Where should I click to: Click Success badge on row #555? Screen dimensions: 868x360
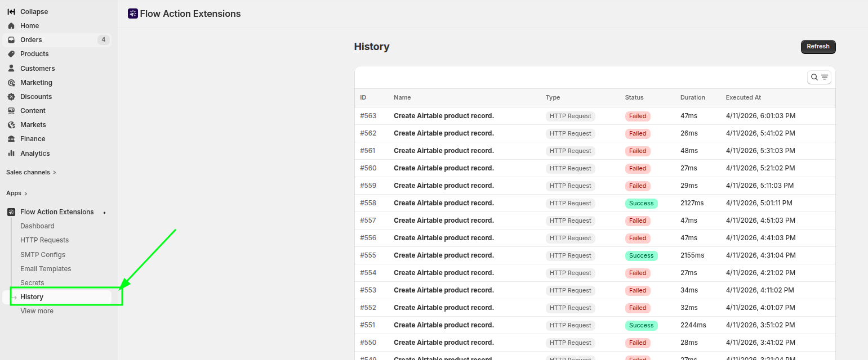click(x=641, y=255)
